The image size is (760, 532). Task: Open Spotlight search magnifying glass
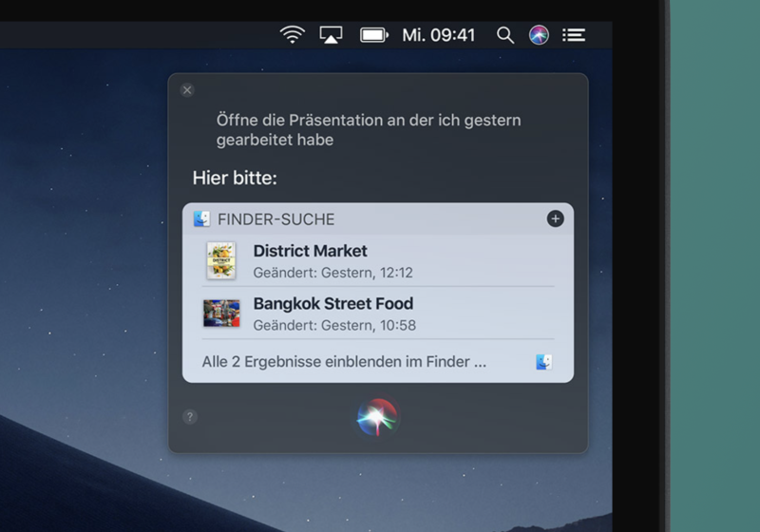(505, 35)
